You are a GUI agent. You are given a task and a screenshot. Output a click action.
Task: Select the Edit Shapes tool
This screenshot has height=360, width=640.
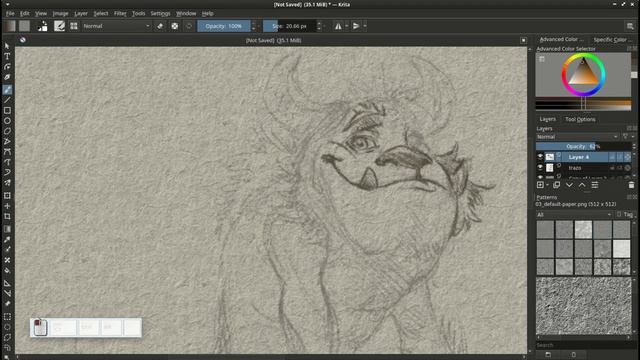click(7, 67)
